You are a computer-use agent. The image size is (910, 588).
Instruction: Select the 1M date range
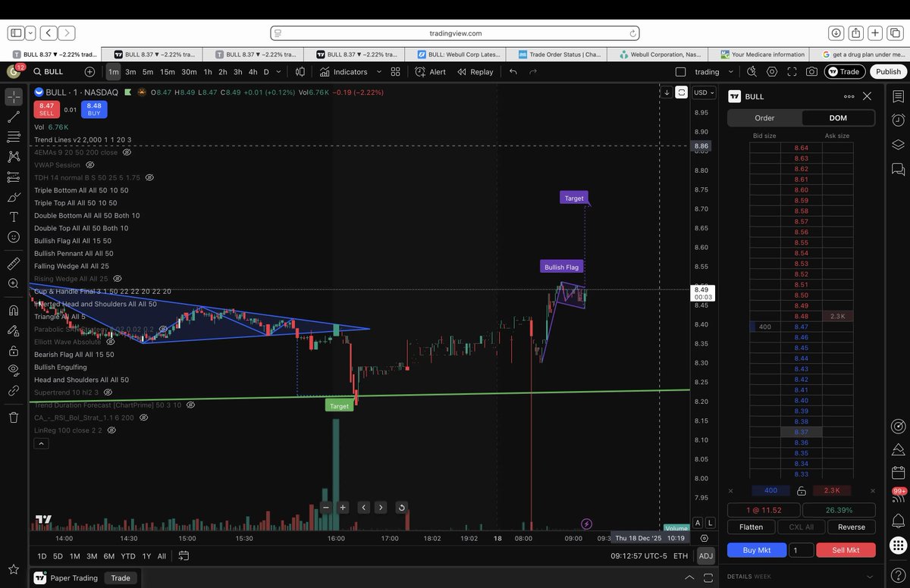[75, 556]
